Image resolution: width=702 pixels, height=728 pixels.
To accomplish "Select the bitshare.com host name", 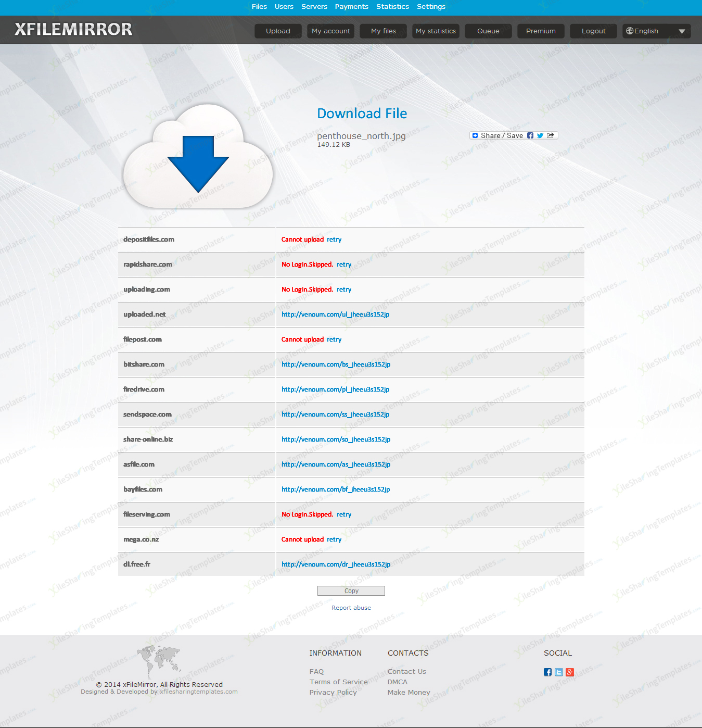I will tap(144, 365).
